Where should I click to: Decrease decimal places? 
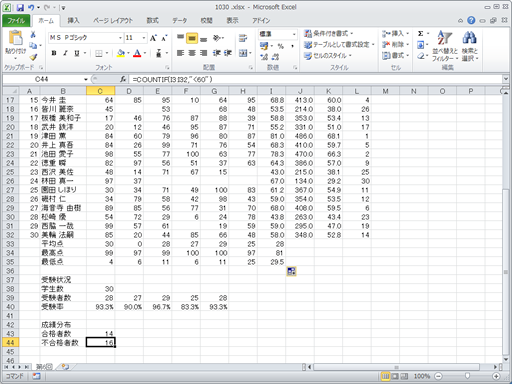pos(275,57)
